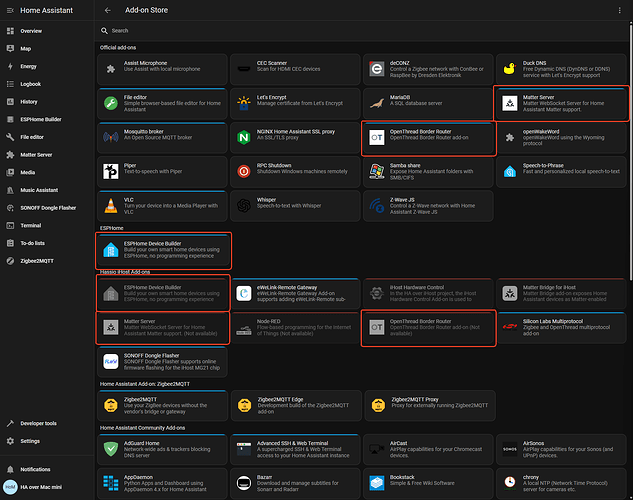
Task: Open the HA over Mac mini profile
Action: tap(47, 487)
